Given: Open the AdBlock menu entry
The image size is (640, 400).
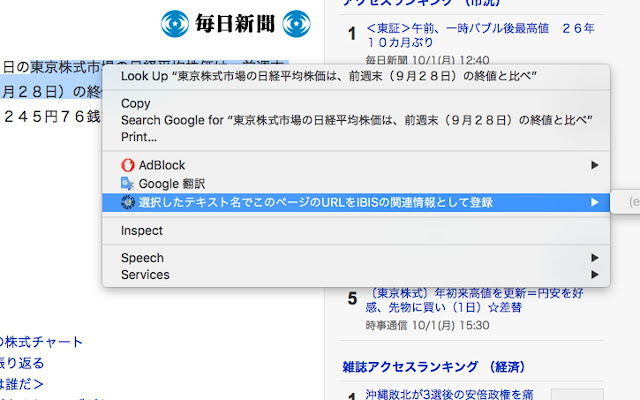Looking at the screenshot, I should [x=356, y=165].
